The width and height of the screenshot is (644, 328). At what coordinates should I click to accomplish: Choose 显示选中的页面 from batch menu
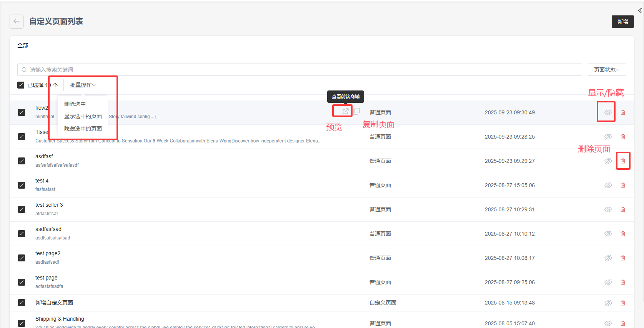tap(83, 116)
